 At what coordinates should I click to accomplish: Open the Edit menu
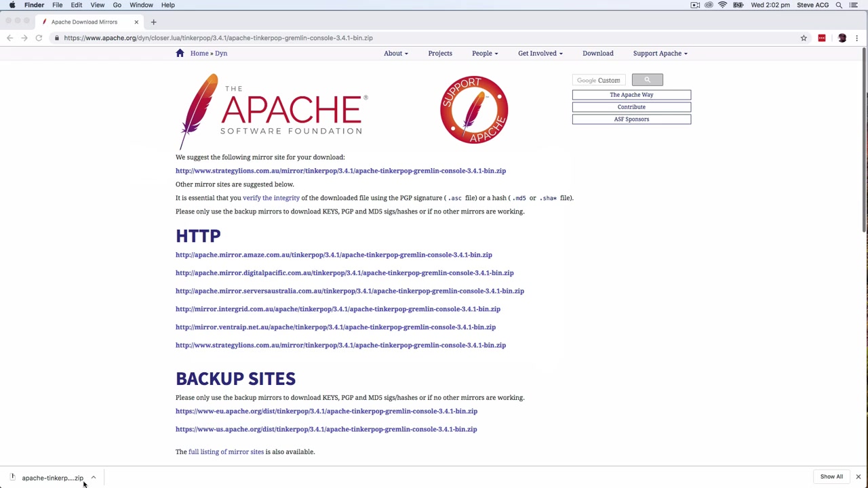click(x=77, y=5)
